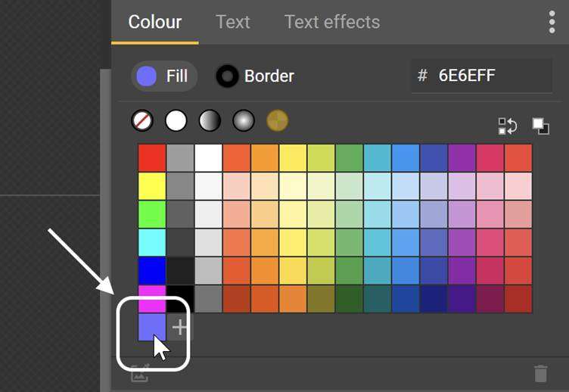
Task: Click the image insert icon at bottom left
Action: click(x=140, y=374)
